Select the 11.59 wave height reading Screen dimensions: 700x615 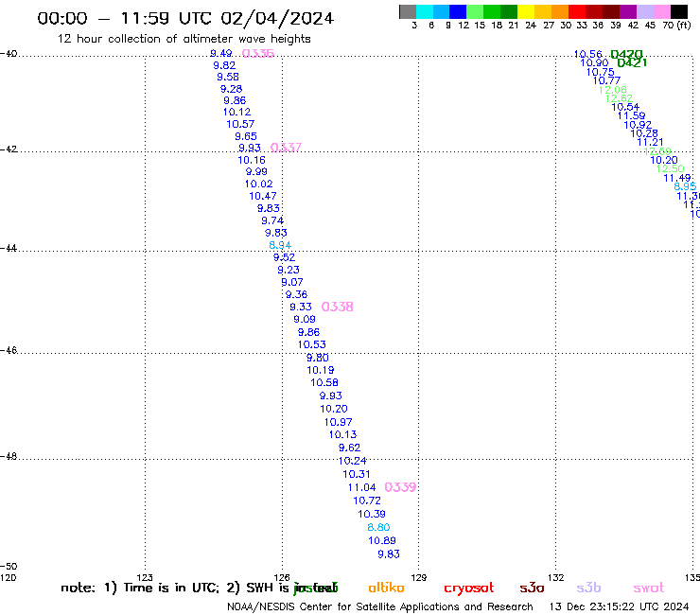pos(631,115)
